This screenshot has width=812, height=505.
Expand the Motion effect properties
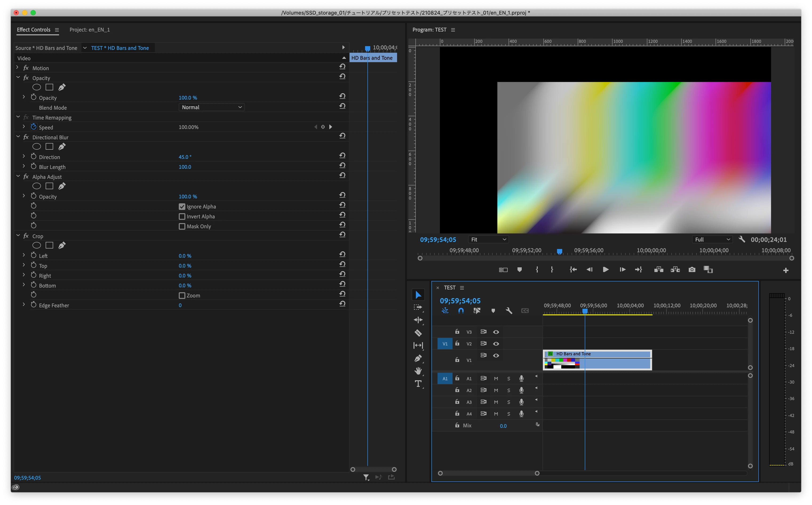tap(17, 68)
